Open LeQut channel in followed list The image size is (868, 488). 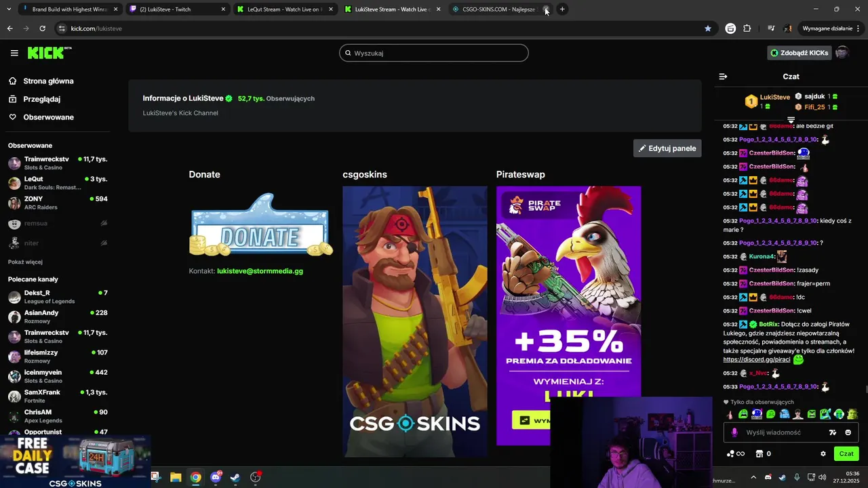pyautogui.click(x=58, y=183)
